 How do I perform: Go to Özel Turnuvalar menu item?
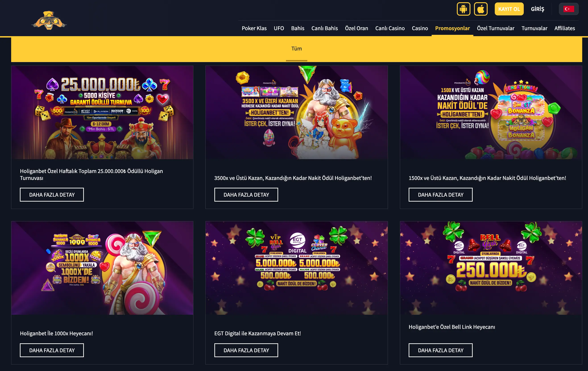coord(495,28)
